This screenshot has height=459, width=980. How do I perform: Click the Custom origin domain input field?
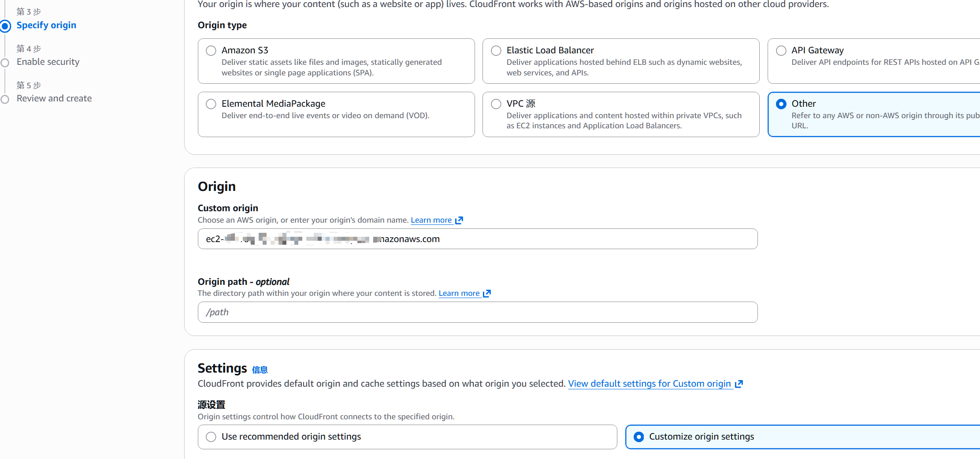477,239
